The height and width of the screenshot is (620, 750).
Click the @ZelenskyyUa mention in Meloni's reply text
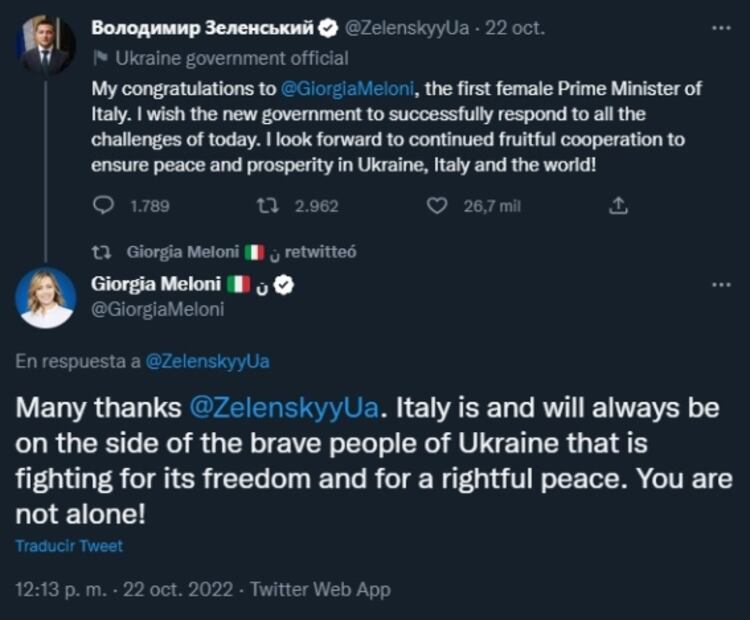[283, 409]
